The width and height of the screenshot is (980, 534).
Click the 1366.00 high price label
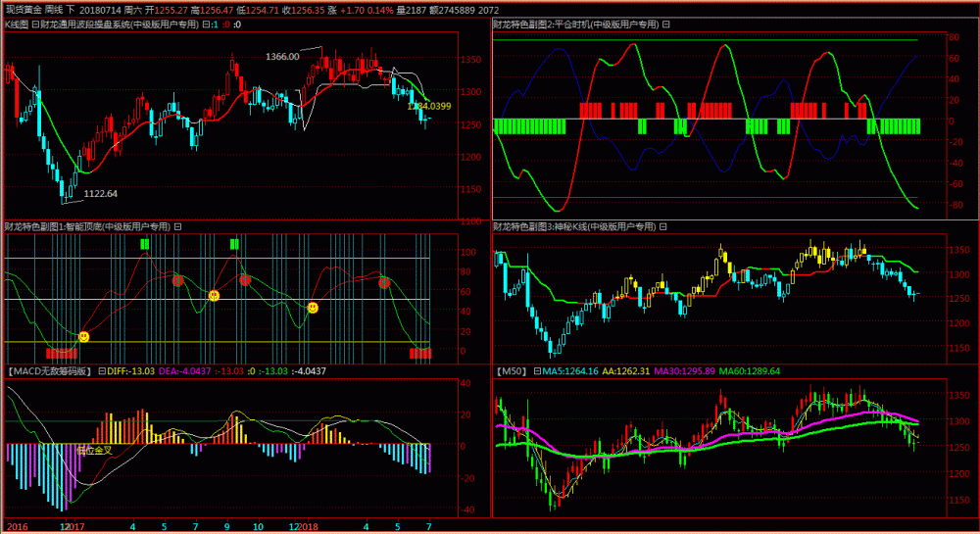pos(282,57)
